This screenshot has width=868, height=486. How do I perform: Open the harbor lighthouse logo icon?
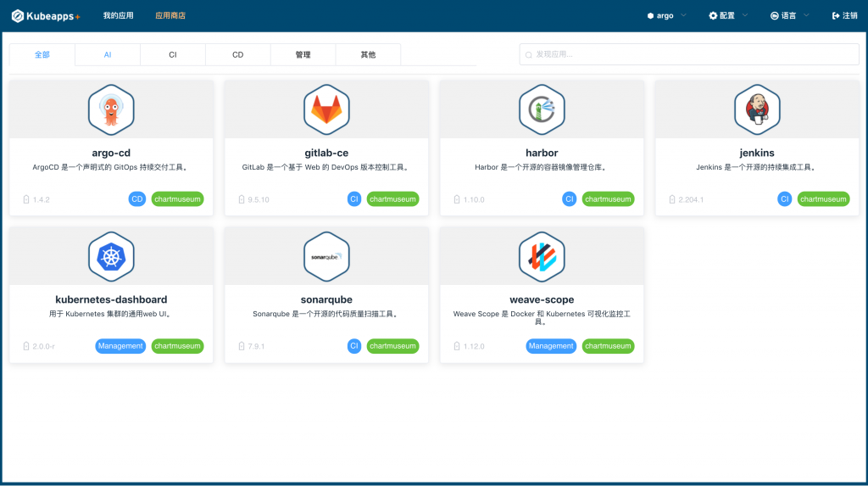click(x=542, y=109)
